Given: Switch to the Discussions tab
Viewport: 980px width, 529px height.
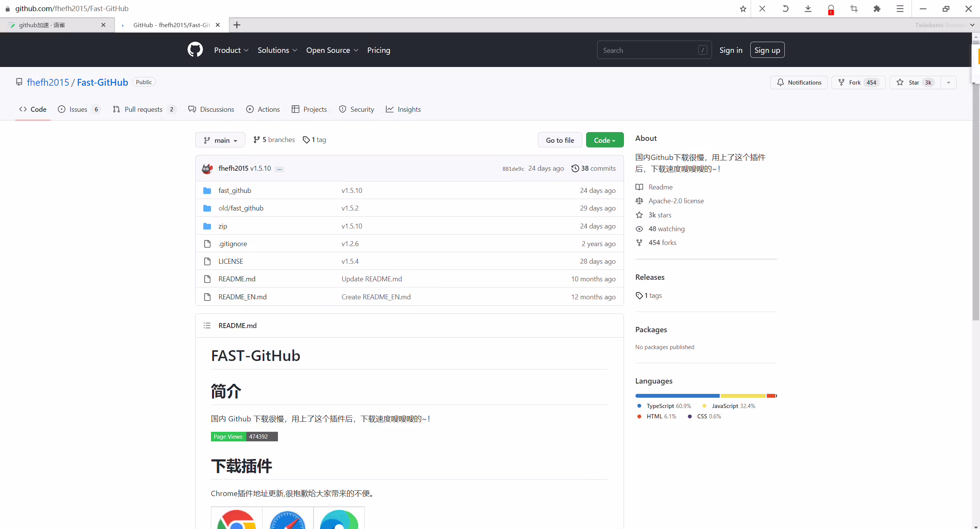Looking at the screenshot, I should click(211, 109).
